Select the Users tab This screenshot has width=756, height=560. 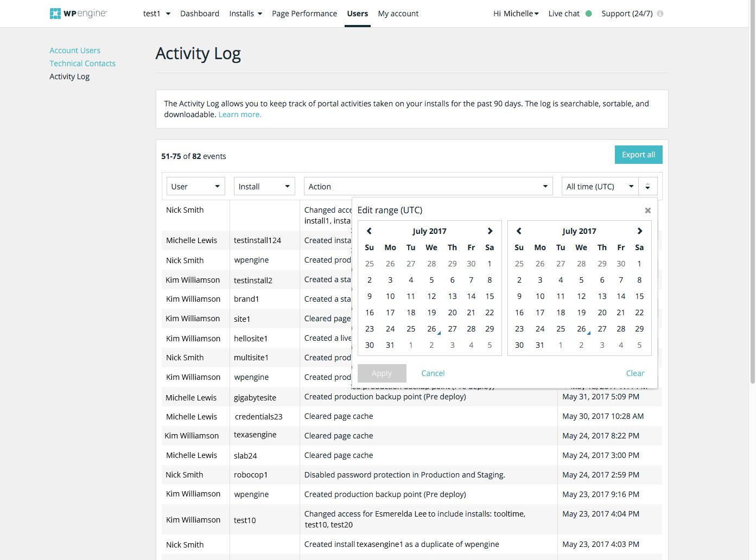pyautogui.click(x=358, y=14)
